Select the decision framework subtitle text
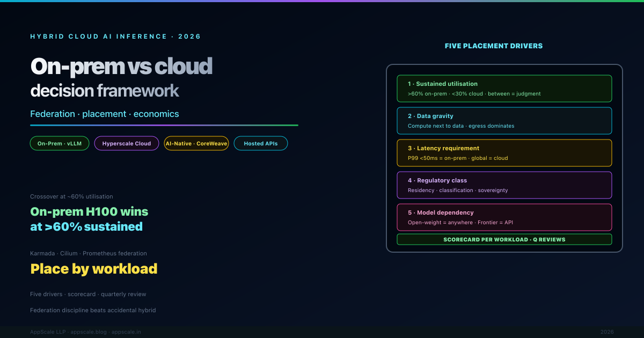The width and height of the screenshot is (644, 338). click(105, 91)
